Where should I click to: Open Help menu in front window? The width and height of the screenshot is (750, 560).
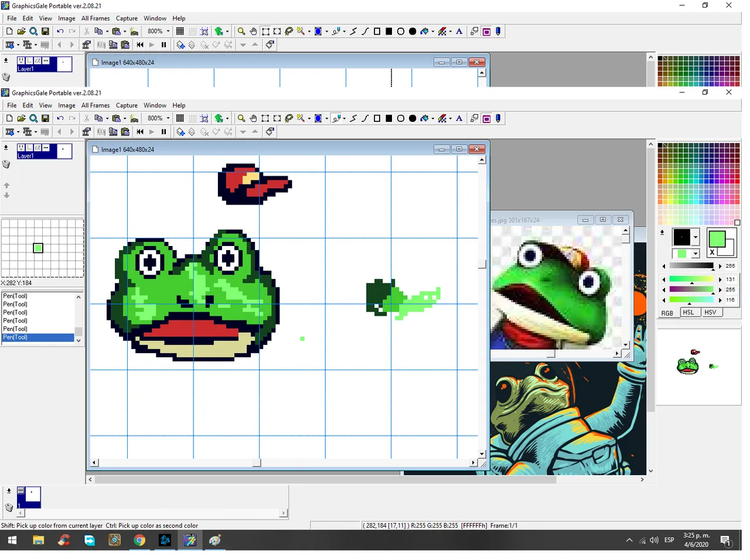[179, 105]
